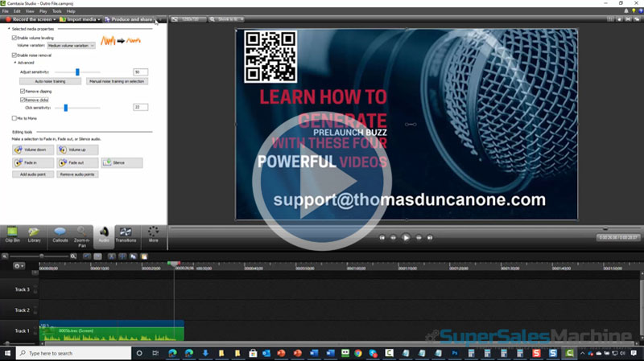644x361 pixels.
Task: Open the Play menu
Action: tap(43, 11)
